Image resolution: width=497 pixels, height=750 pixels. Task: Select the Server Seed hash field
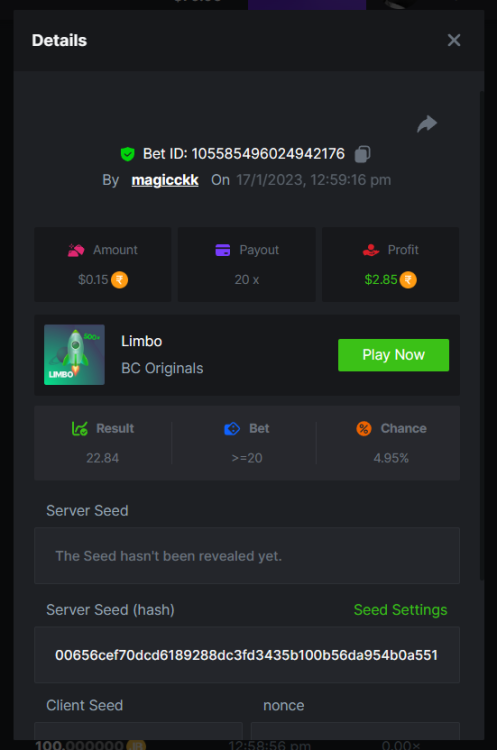click(x=247, y=655)
